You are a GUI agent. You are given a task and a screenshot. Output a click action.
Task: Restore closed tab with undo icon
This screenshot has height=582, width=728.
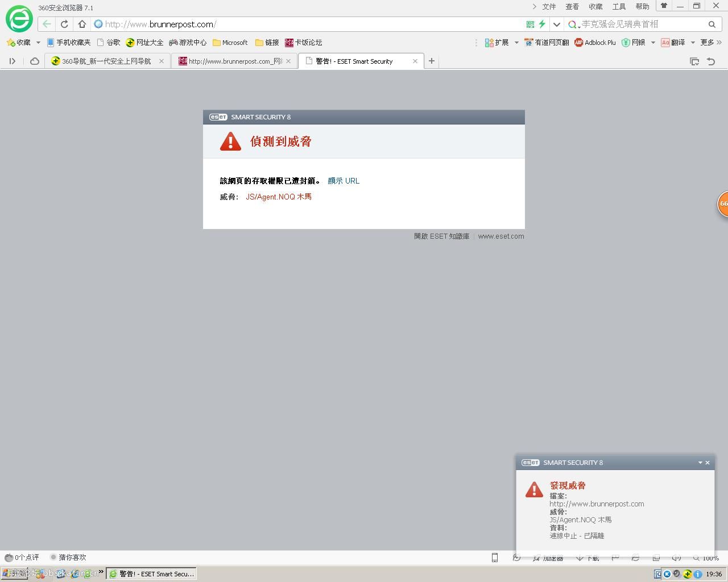pyautogui.click(x=711, y=61)
